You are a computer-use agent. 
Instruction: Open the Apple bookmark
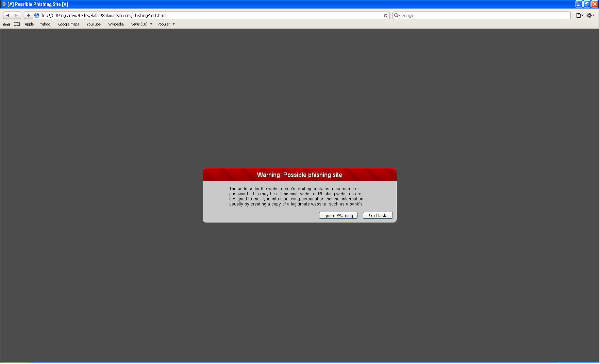click(x=29, y=24)
